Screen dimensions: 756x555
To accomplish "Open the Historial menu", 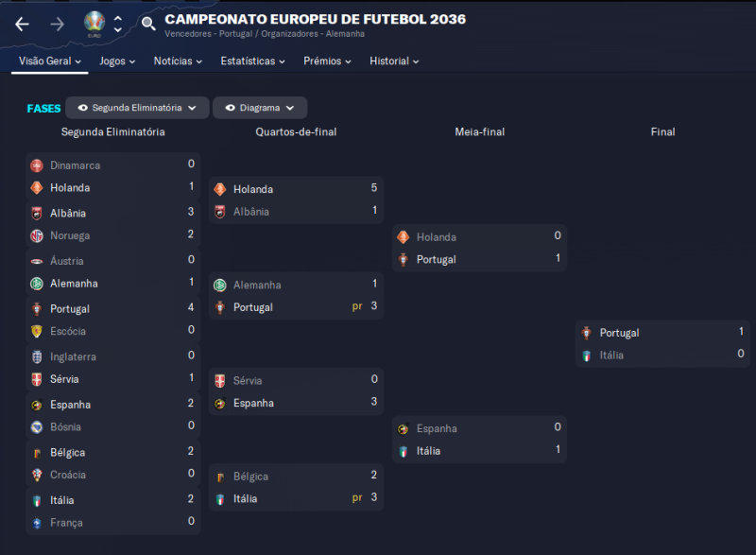I will [394, 61].
